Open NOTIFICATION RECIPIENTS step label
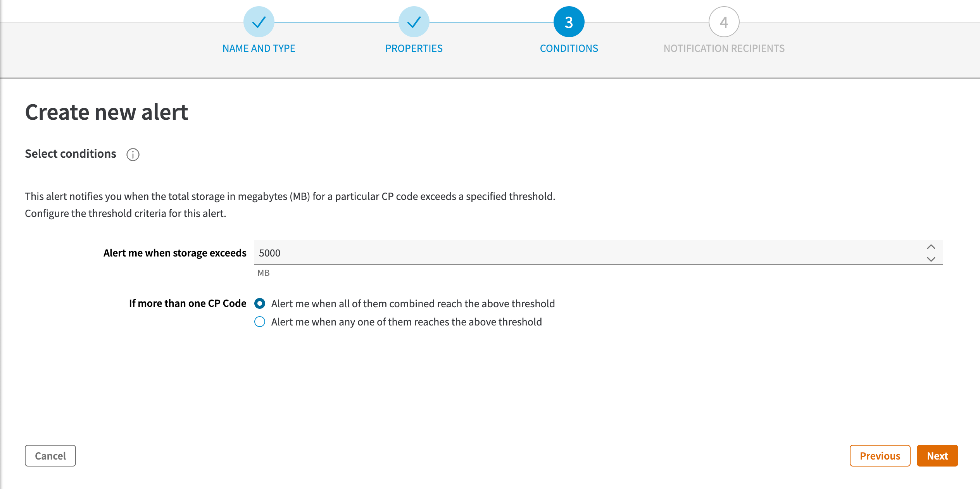This screenshot has height=489, width=980. coord(724,48)
